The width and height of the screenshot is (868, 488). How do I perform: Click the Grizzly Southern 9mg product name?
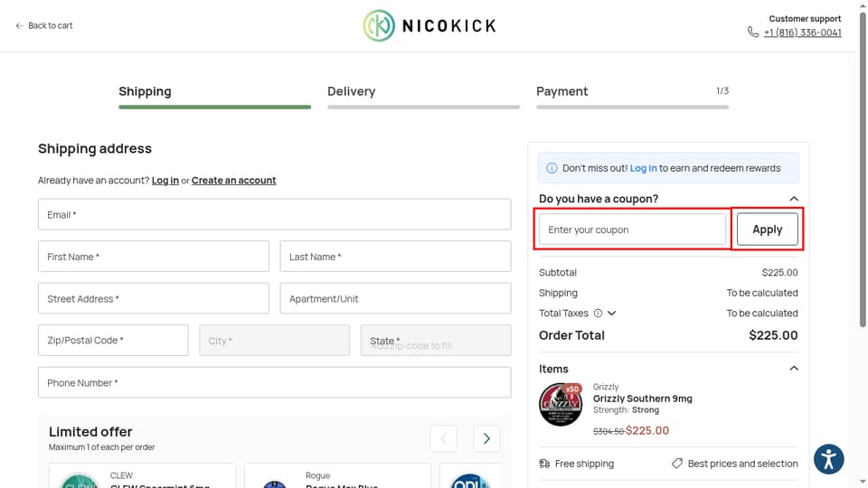click(642, 399)
